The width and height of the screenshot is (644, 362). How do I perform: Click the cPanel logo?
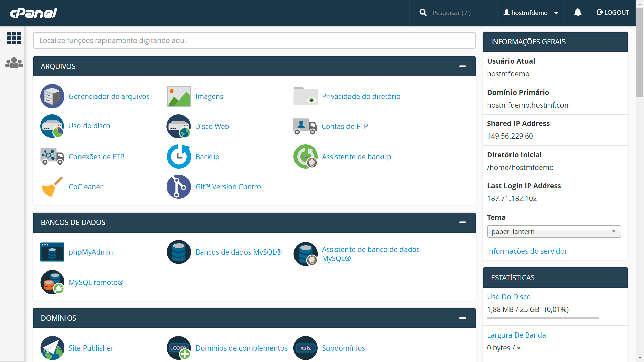pos(34,13)
